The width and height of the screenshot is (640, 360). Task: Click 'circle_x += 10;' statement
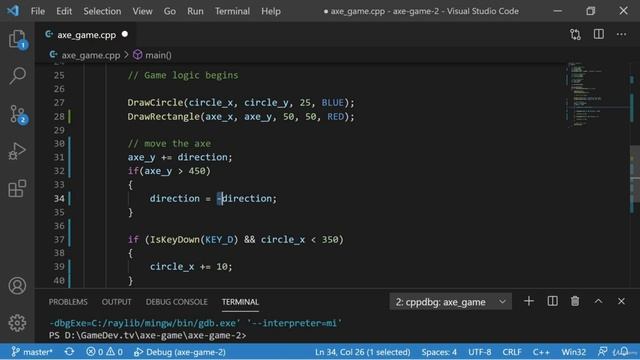click(191, 267)
